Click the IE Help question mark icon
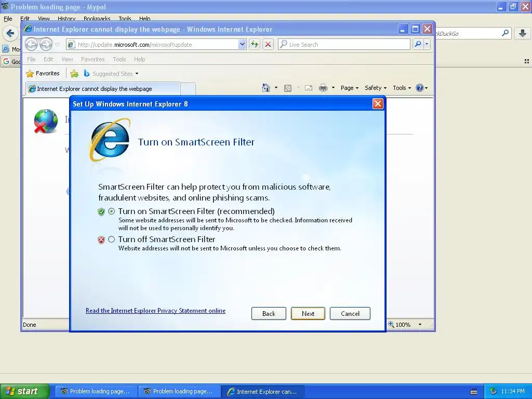 click(x=420, y=88)
